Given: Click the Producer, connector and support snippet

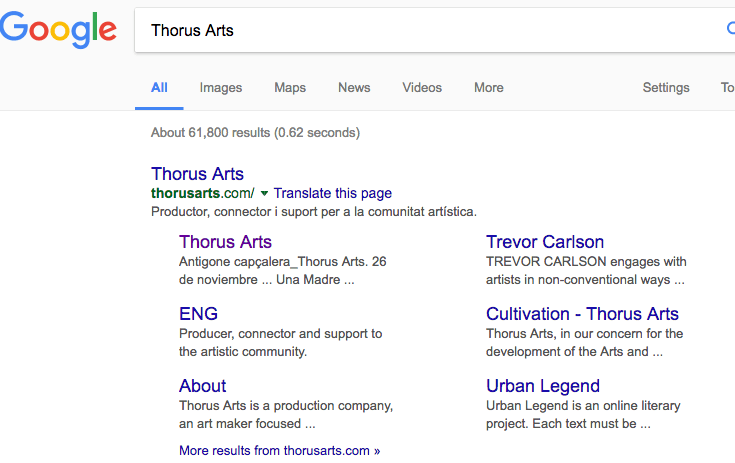Looking at the screenshot, I should click(x=280, y=343).
